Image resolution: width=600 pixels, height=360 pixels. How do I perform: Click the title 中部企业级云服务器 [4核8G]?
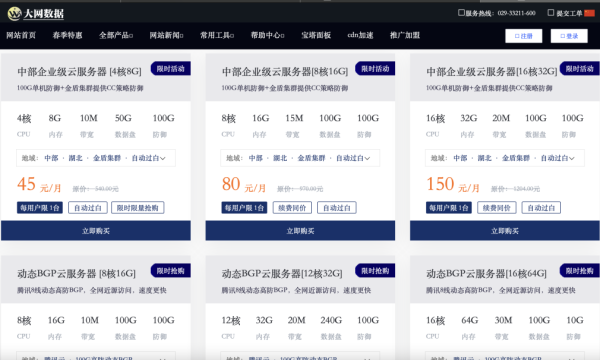tap(79, 72)
